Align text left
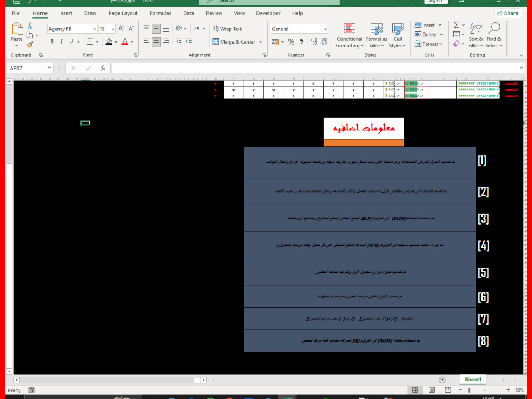This screenshot has height=399, width=532. click(146, 41)
